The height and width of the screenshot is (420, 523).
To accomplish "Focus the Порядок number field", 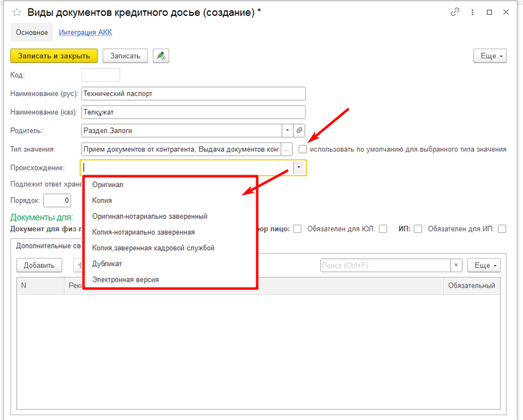I will (x=57, y=200).
